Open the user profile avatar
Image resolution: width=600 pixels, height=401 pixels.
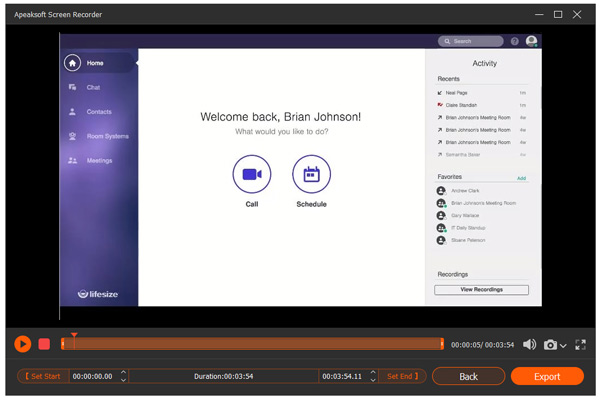pos(532,41)
